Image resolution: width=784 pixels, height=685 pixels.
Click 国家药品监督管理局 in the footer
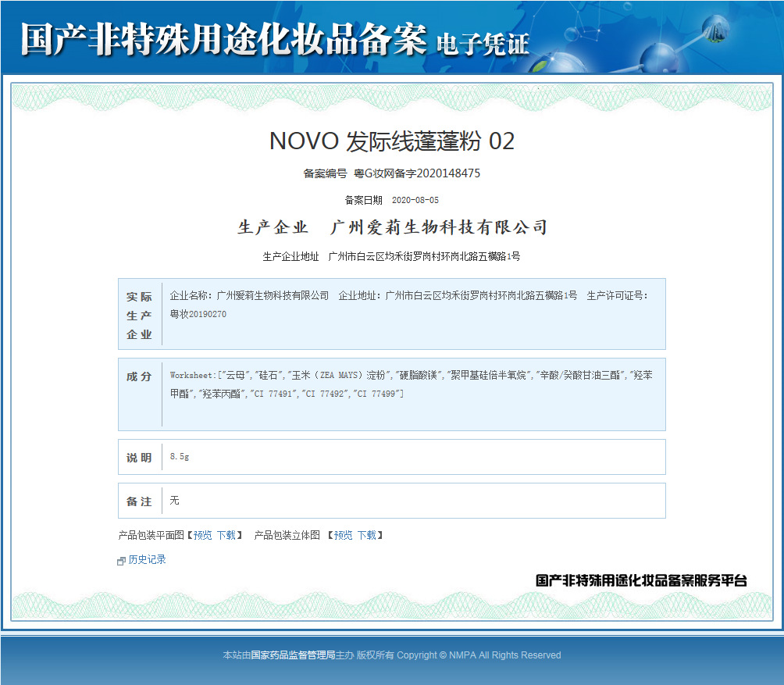click(293, 655)
